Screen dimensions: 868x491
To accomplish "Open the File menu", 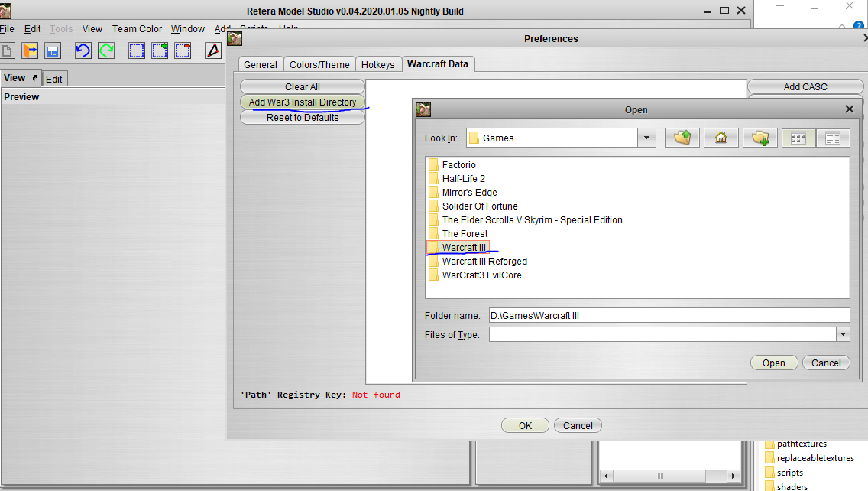I will coord(7,29).
